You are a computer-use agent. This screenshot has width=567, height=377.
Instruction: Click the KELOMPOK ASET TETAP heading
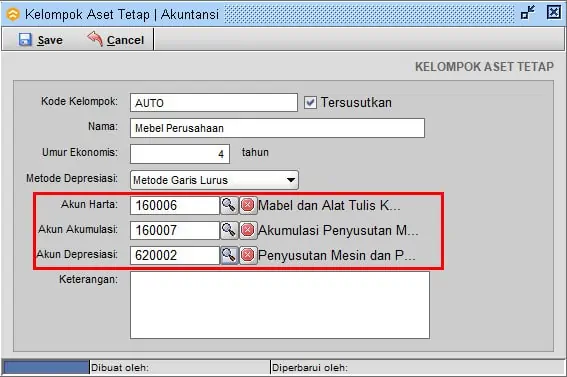click(484, 67)
